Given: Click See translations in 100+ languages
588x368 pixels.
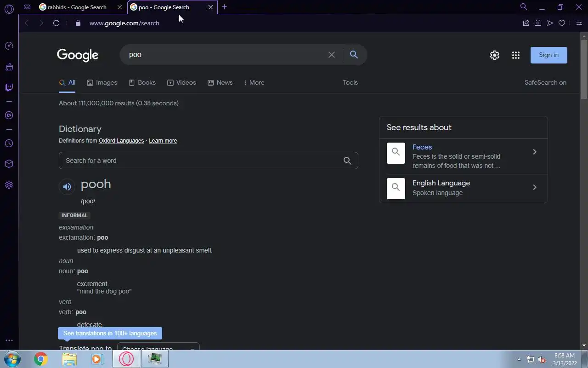Looking at the screenshot, I should tap(110, 333).
